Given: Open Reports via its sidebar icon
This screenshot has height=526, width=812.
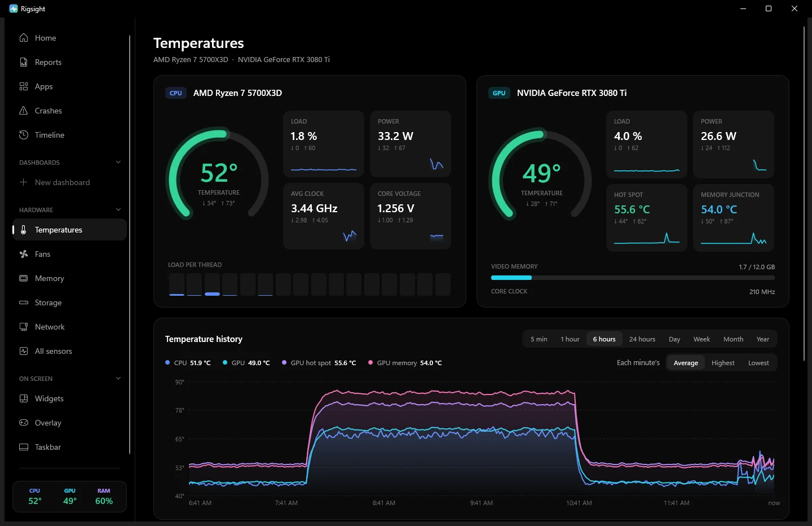Looking at the screenshot, I should 24,62.
